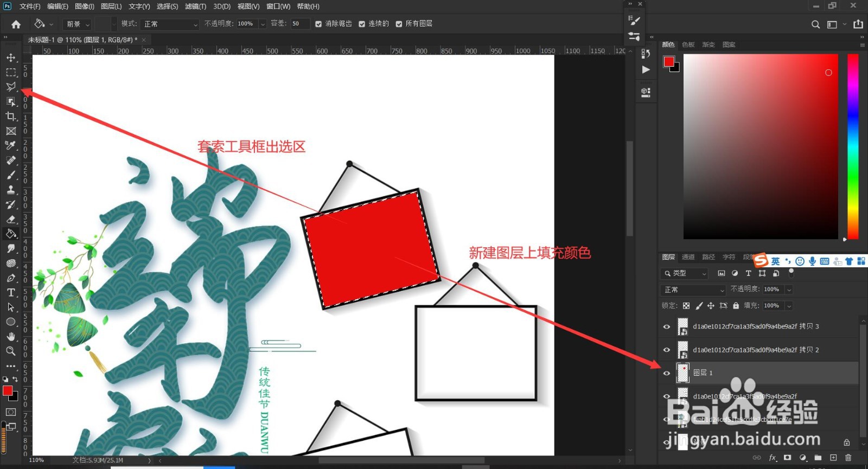Image resolution: width=868 pixels, height=469 pixels.
Task: Expand the options bar 不透明度 dropdown arrow
Action: (x=263, y=24)
